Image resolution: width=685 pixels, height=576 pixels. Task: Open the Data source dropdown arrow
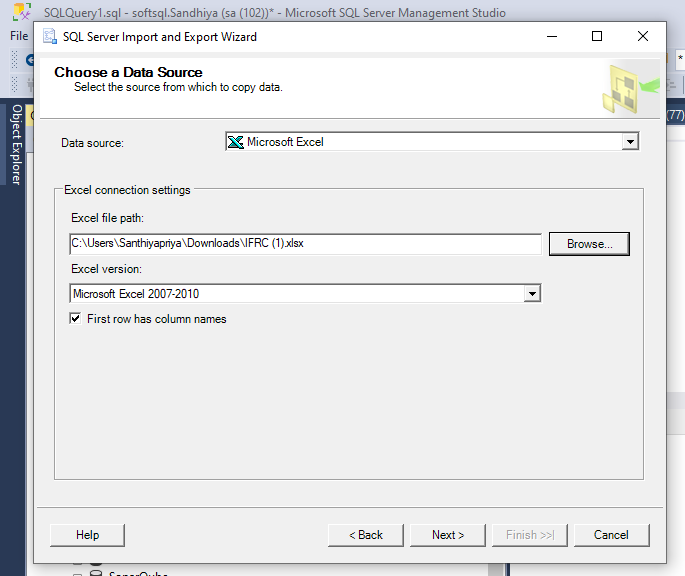[x=630, y=142]
